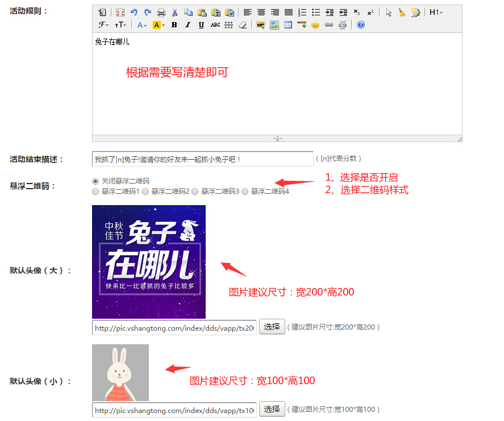
Task: Open the H1 heading dropdown
Action: (x=436, y=12)
